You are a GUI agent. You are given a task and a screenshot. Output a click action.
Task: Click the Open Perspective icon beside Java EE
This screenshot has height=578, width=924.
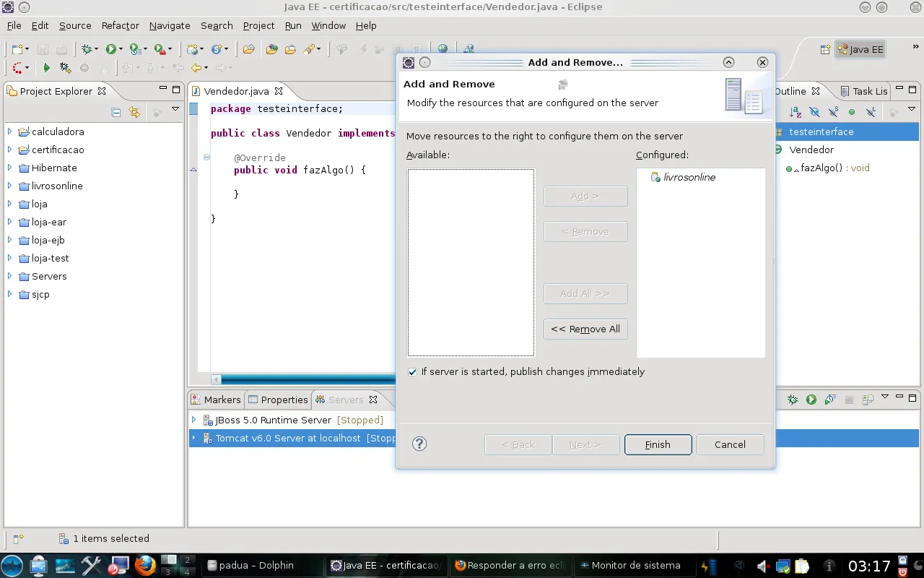coord(825,50)
